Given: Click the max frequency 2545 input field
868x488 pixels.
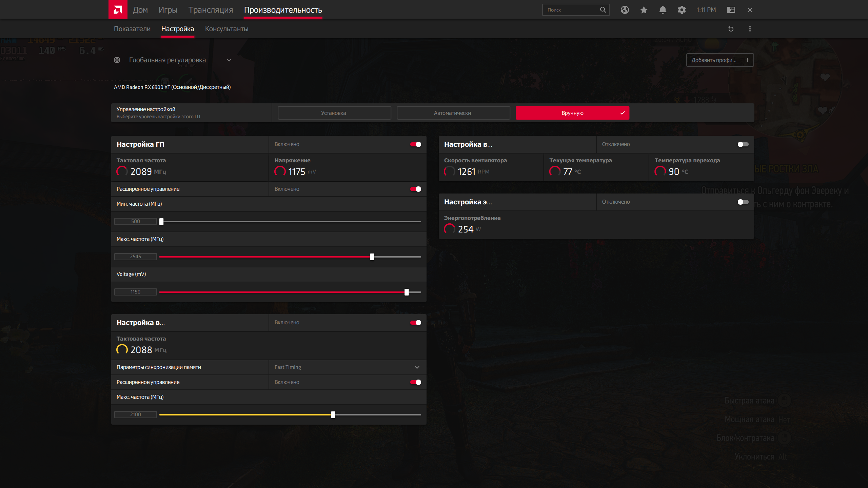Looking at the screenshot, I should click(x=135, y=257).
